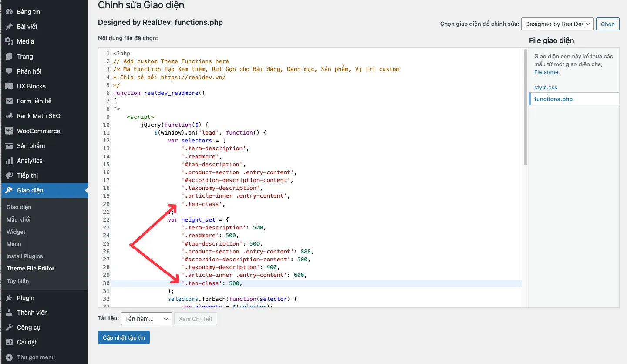This screenshot has height=364, width=627.
Task: Click the Tiếp thị megaphone icon
Action: pos(9,175)
